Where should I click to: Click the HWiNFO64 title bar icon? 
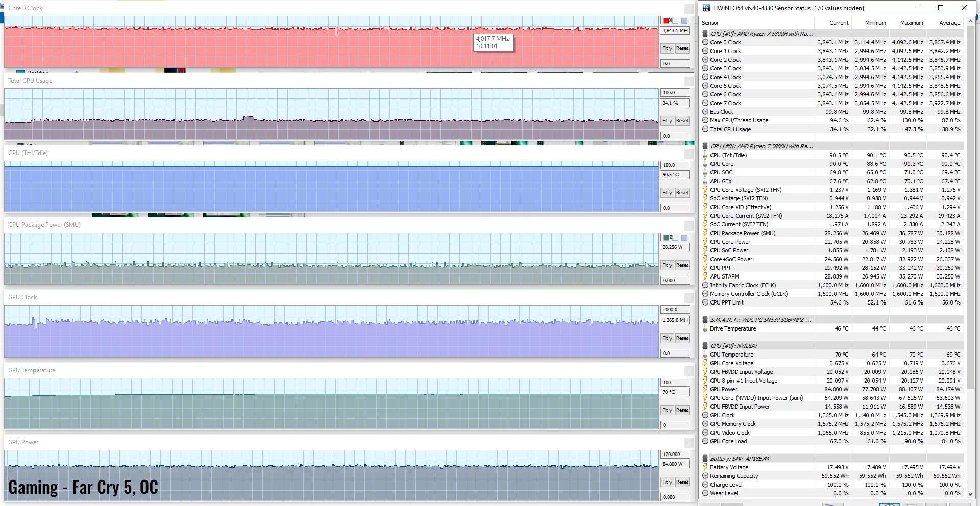click(x=706, y=8)
